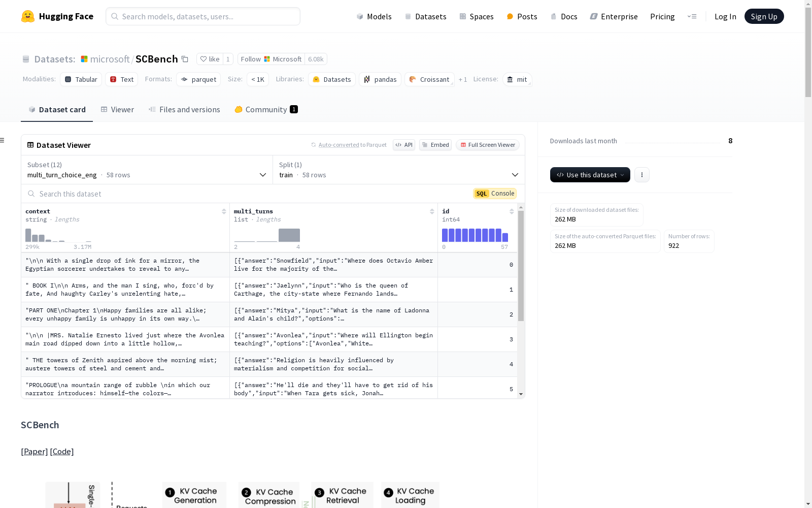The width and height of the screenshot is (812, 508).
Task: Click Auto-converted to Parquet link
Action: coord(339,145)
